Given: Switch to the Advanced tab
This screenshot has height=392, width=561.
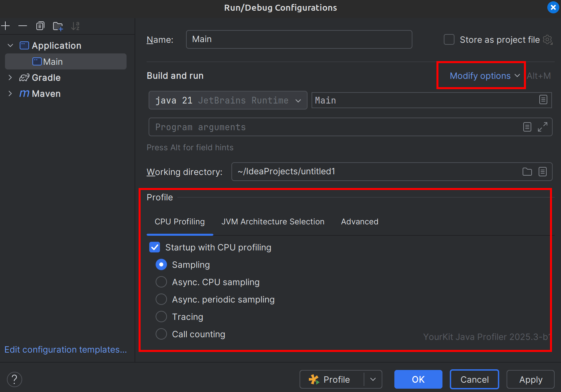Looking at the screenshot, I should pos(360,222).
